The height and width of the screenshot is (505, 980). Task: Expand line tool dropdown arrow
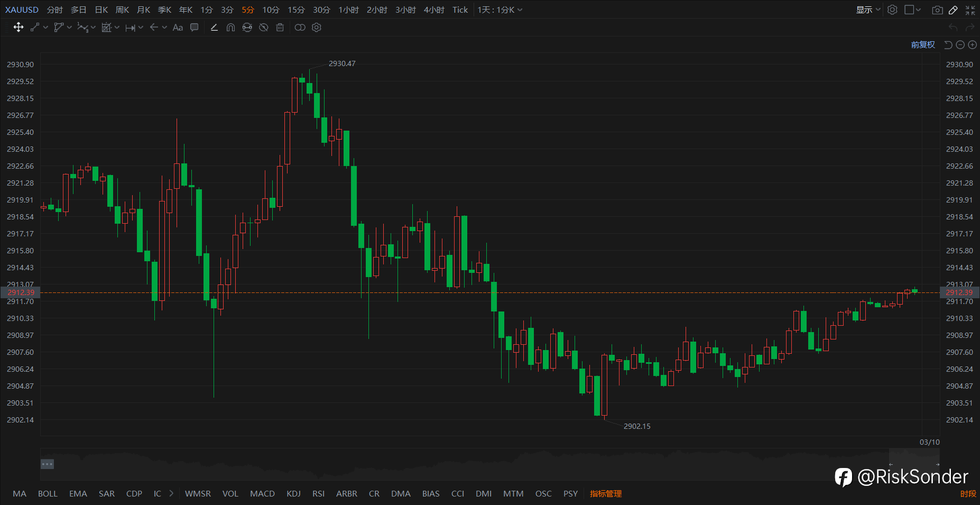pyautogui.click(x=46, y=27)
